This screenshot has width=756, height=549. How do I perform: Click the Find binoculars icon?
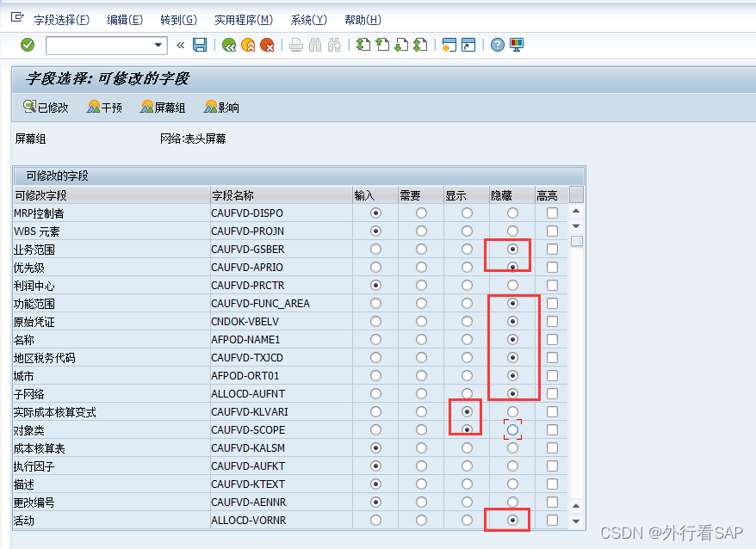(x=315, y=46)
